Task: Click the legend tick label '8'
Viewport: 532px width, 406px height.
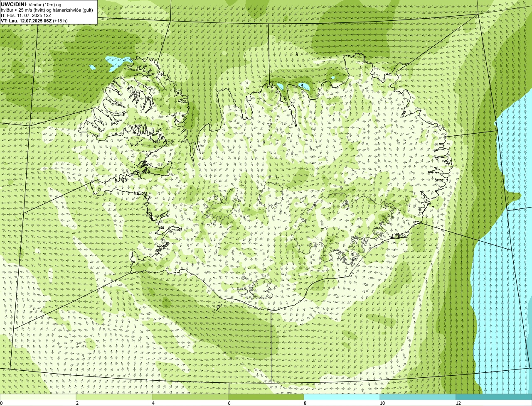Action: click(305, 403)
